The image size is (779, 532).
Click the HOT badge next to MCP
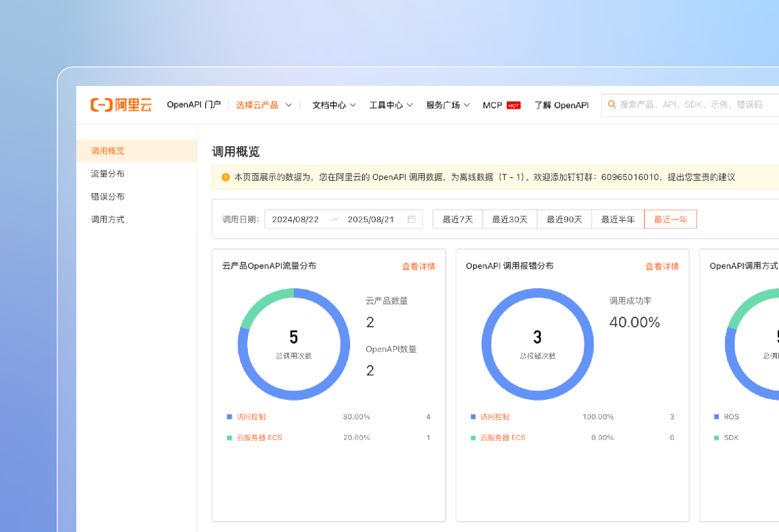pos(514,105)
